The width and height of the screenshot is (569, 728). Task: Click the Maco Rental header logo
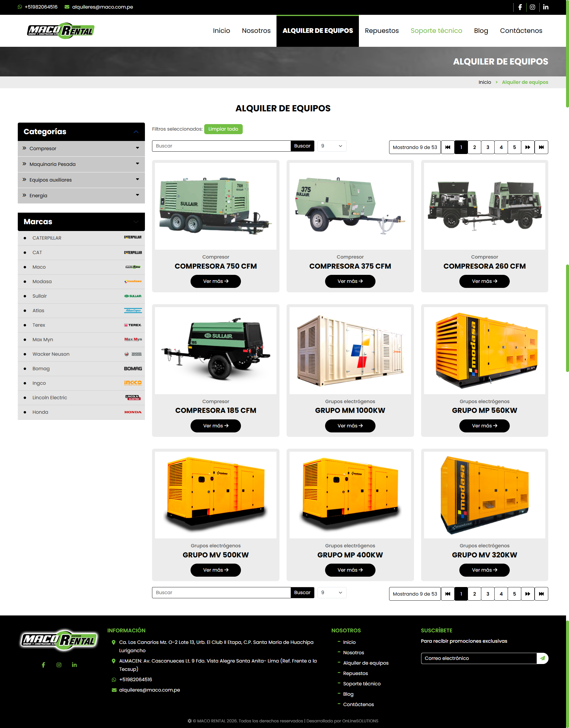click(61, 31)
